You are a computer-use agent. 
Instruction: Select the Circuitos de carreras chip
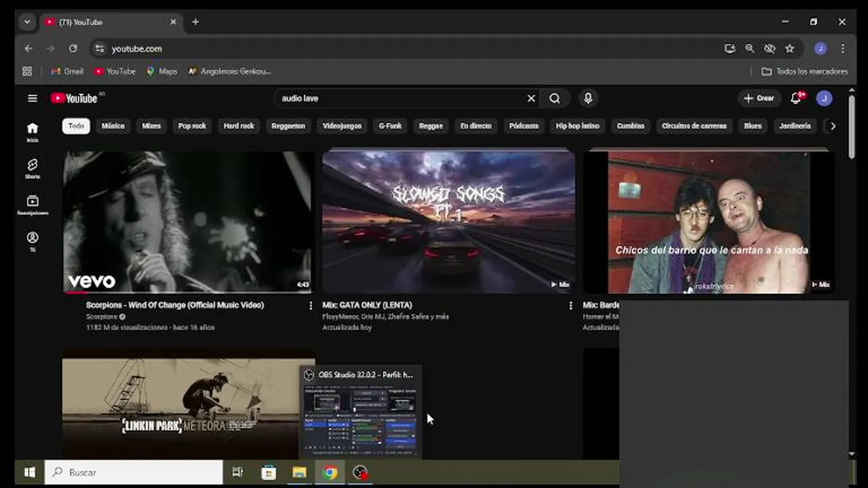coord(694,126)
